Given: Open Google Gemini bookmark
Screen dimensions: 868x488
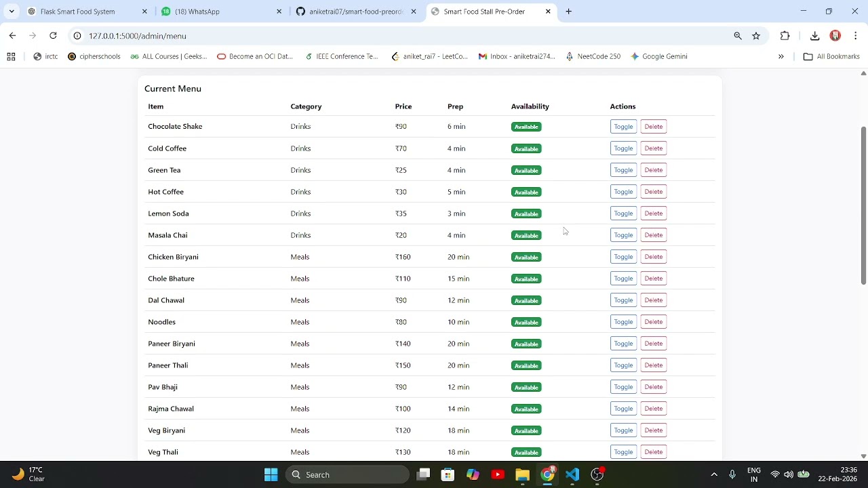Looking at the screenshot, I should click(658, 57).
